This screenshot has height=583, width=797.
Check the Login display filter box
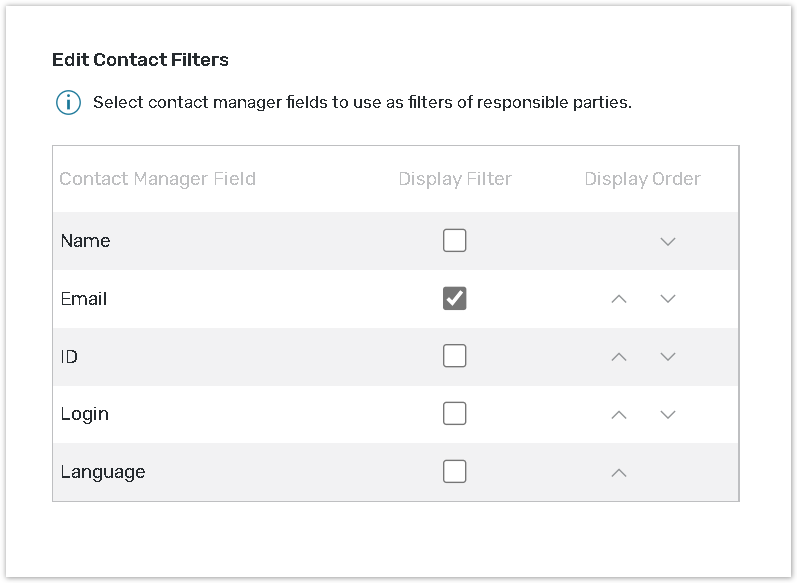pos(455,414)
